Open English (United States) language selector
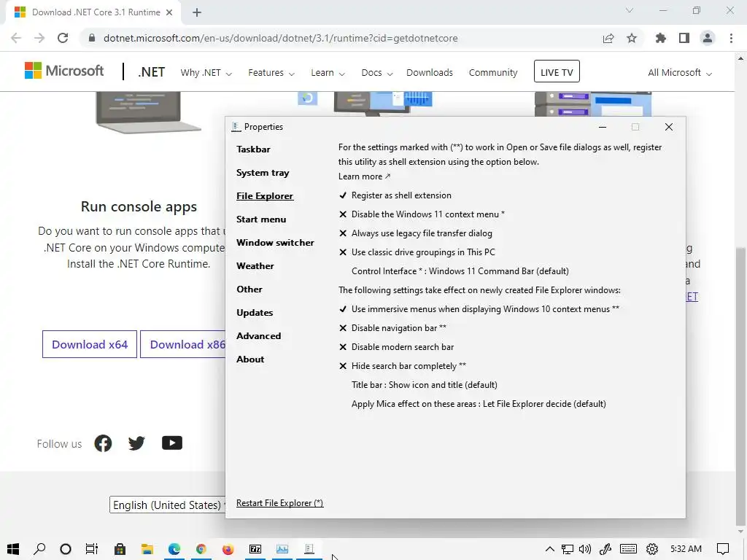 click(x=168, y=505)
